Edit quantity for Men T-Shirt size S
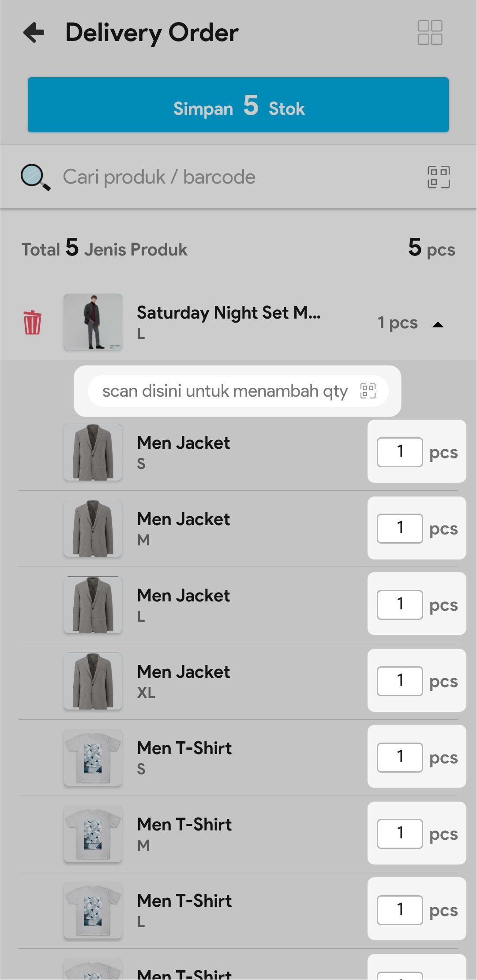This screenshot has height=980, width=477. (400, 757)
